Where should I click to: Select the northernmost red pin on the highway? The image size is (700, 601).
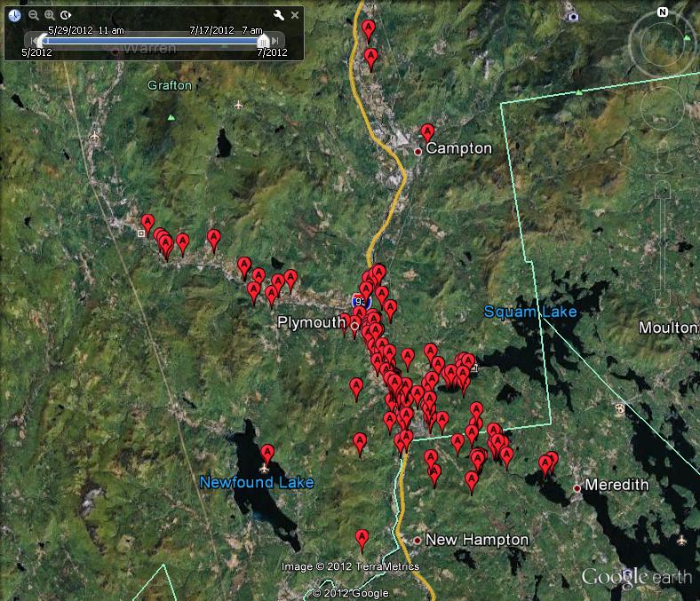[369, 30]
